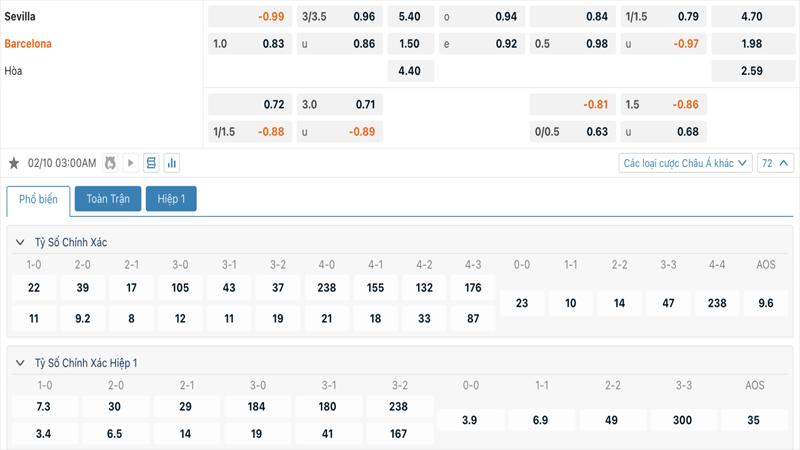Collapse Tỷ Số Chính Xác Hiệp 1 section
800x450 pixels.
(x=20, y=363)
